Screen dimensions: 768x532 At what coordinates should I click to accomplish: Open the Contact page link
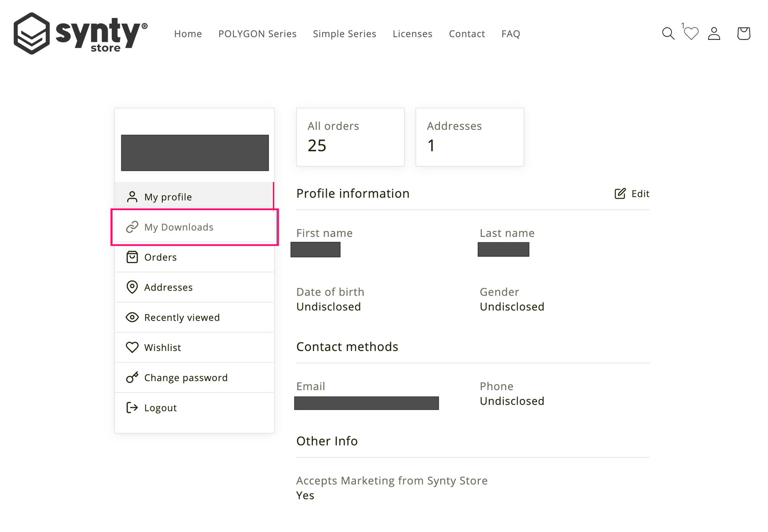466,34
